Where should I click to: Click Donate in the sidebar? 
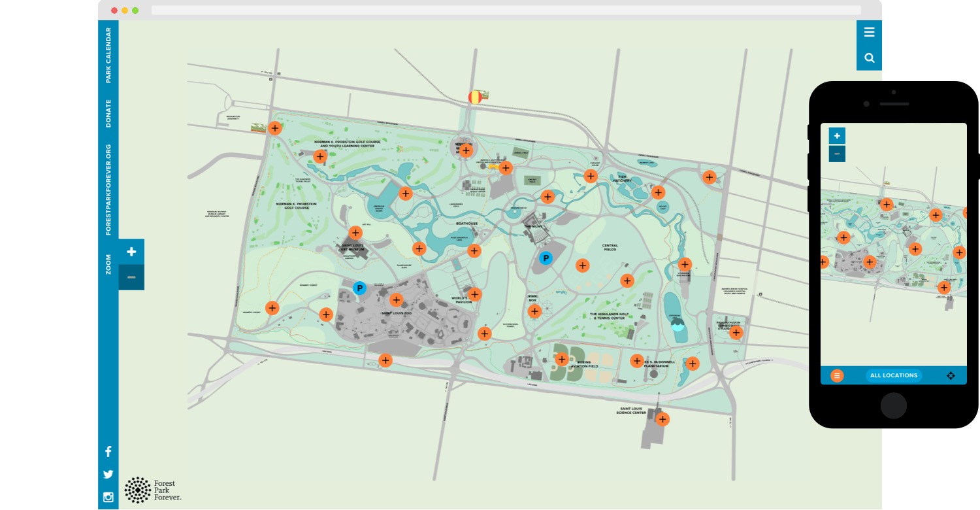click(108, 113)
